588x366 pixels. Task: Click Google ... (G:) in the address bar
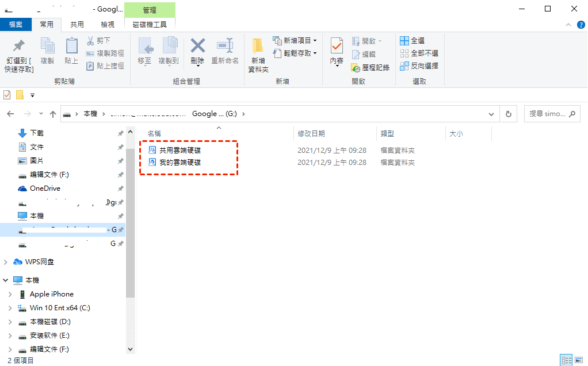215,114
